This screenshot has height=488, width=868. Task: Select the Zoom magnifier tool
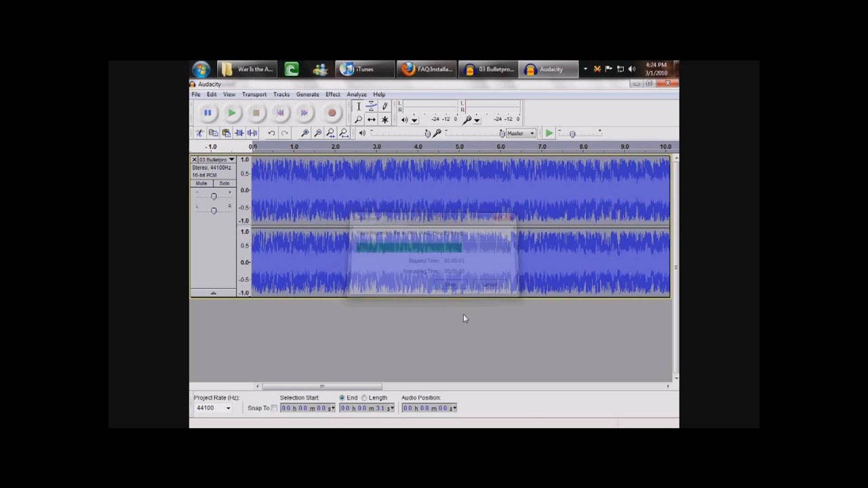(x=359, y=120)
